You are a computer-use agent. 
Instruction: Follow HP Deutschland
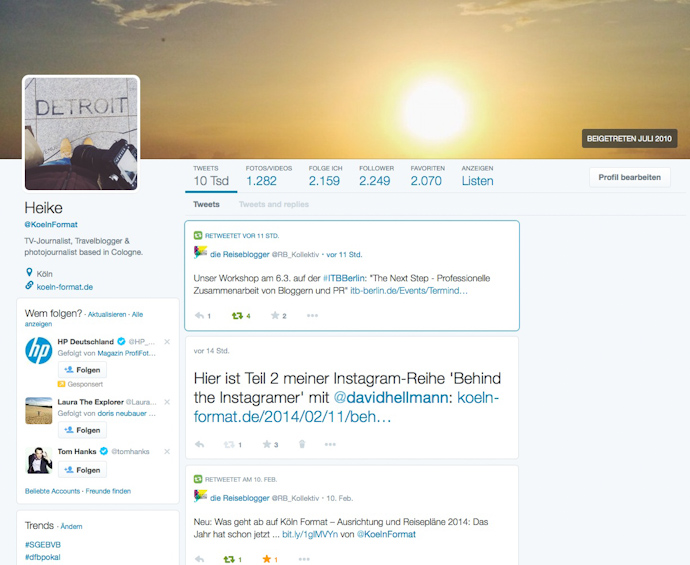tap(82, 370)
